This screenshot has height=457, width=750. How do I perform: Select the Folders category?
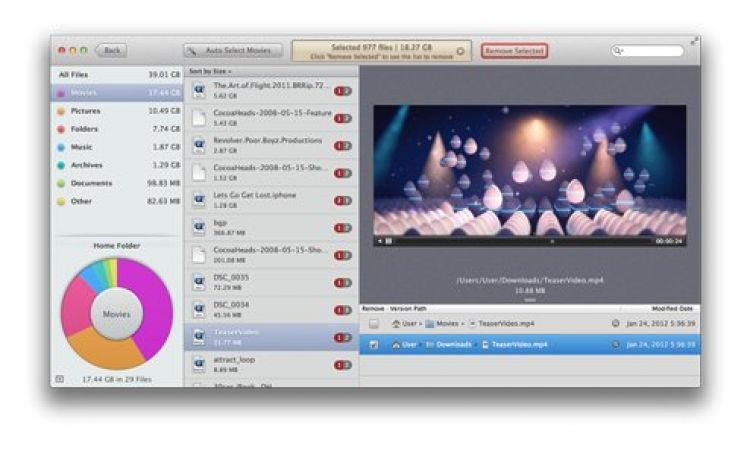pyautogui.click(x=117, y=129)
